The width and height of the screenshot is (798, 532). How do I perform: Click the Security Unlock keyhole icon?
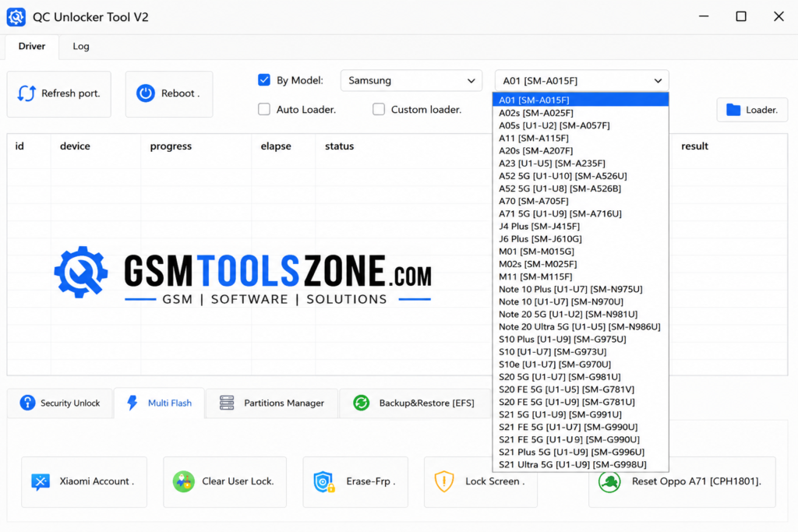coord(27,403)
